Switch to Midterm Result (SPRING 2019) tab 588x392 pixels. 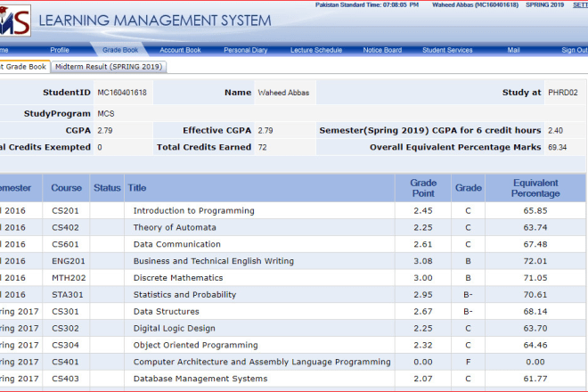pyautogui.click(x=109, y=67)
